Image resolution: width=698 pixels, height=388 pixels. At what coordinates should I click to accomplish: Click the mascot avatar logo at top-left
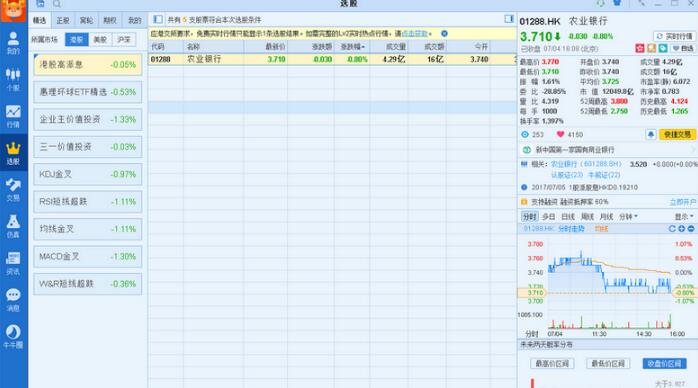(13, 10)
